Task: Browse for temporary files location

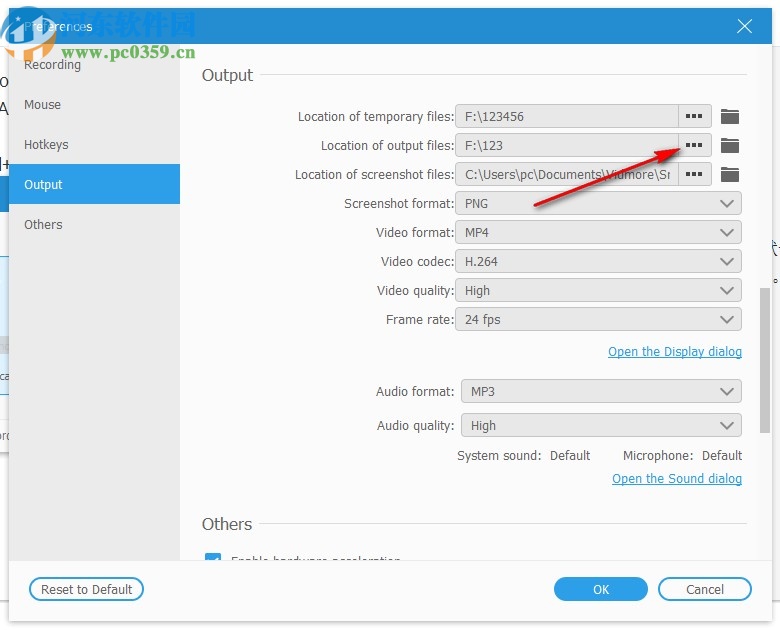Action: point(694,116)
